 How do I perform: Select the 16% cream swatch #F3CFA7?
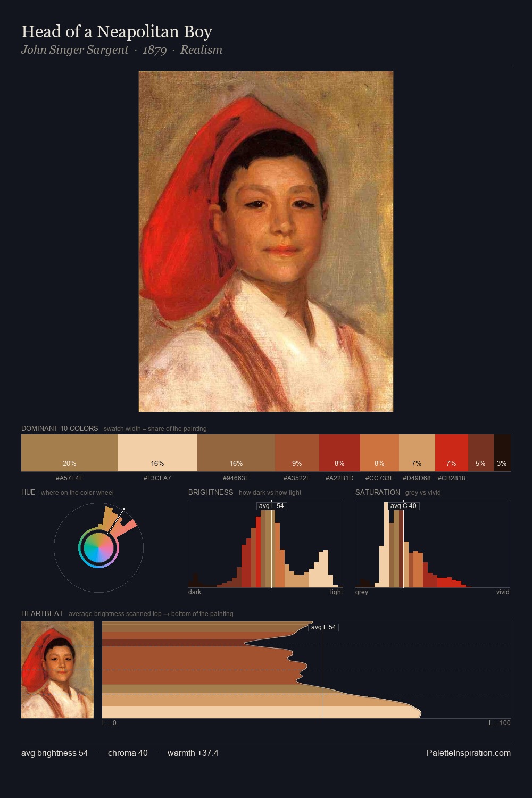pyautogui.click(x=157, y=453)
